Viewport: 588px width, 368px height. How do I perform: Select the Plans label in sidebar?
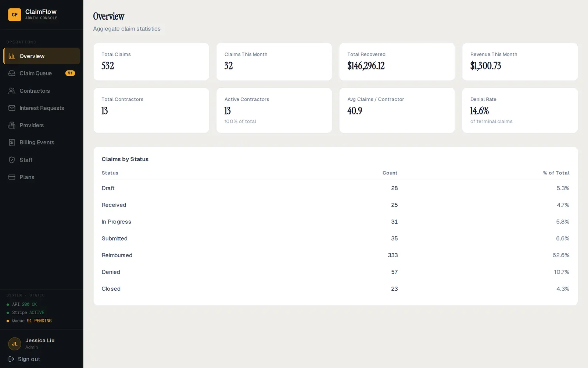tap(27, 177)
